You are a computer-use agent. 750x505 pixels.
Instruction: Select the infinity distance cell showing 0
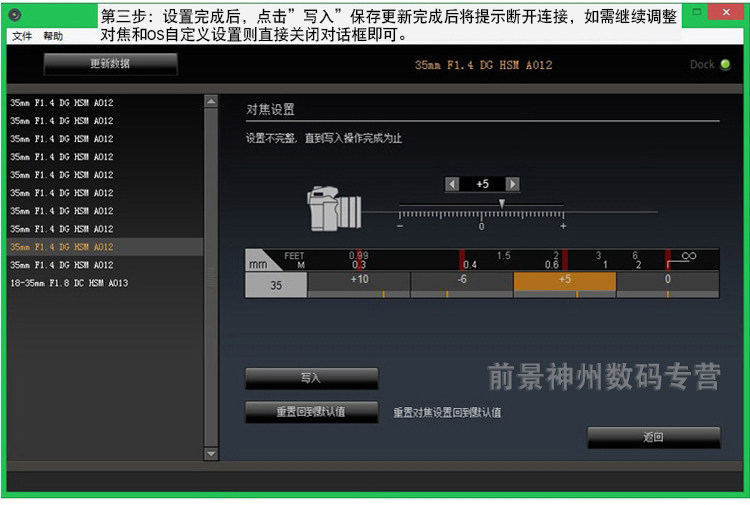(x=668, y=285)
